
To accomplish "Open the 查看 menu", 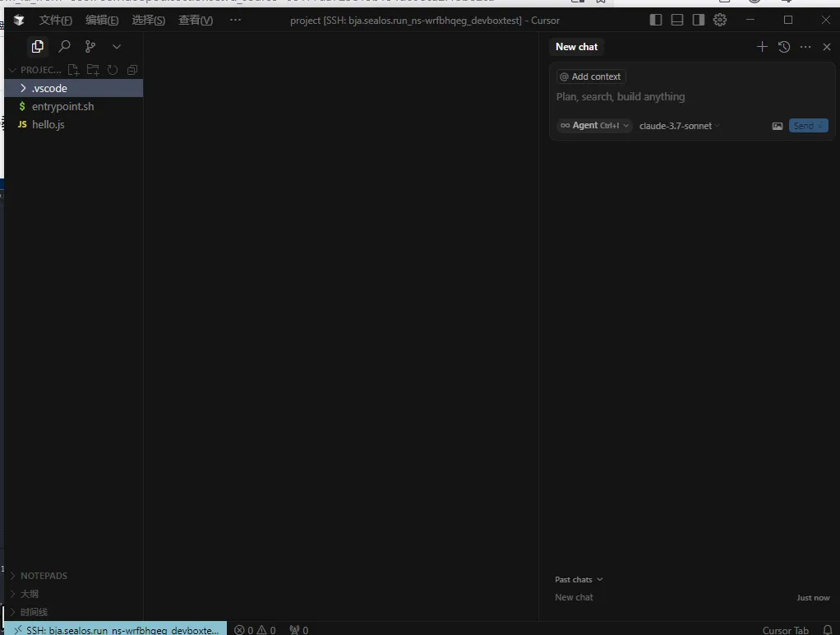I will 195,20.
